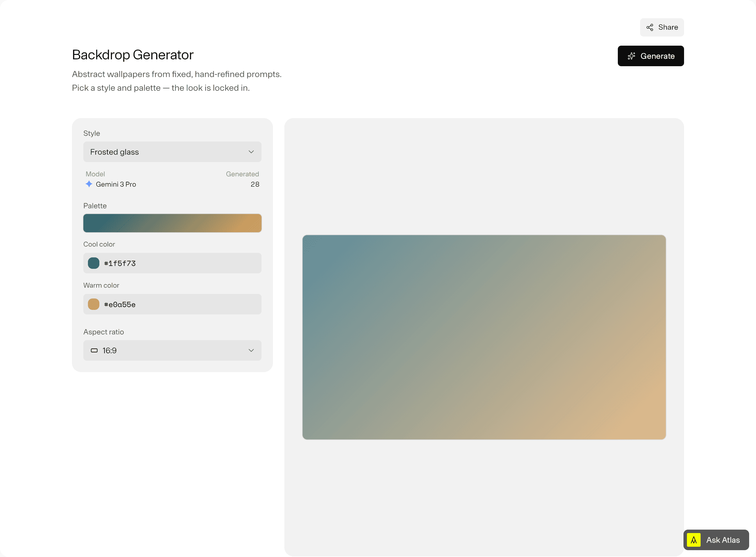
Task: Click the black Generate button
Action: coord(650,56)
